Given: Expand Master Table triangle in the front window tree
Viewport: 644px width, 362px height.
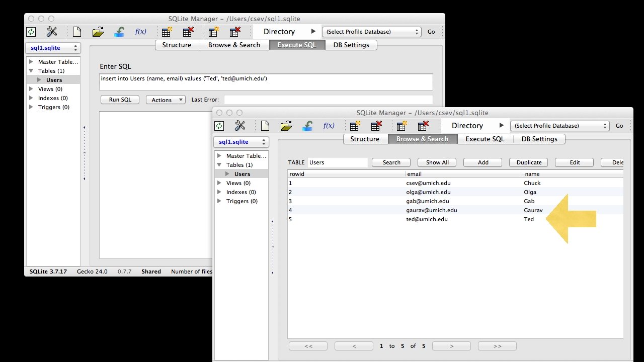Looking at the screenshot, I should pyautogui.click(x=219, y=156).
